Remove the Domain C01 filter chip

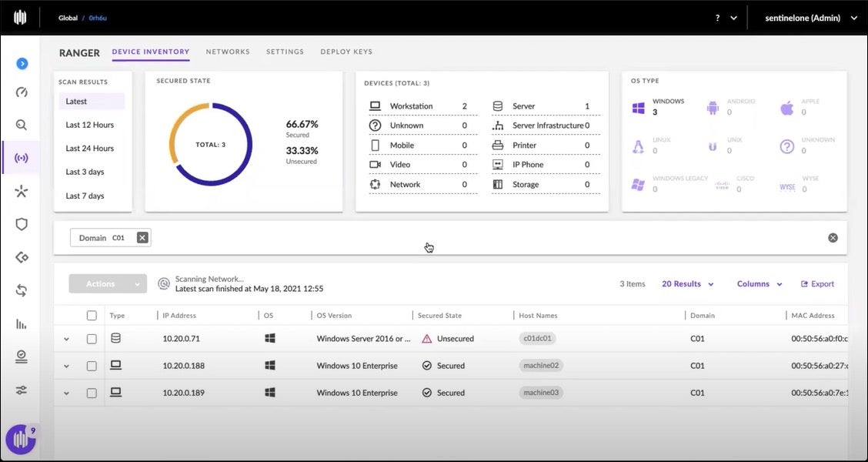pyautogui.click(x=142, y=238)
